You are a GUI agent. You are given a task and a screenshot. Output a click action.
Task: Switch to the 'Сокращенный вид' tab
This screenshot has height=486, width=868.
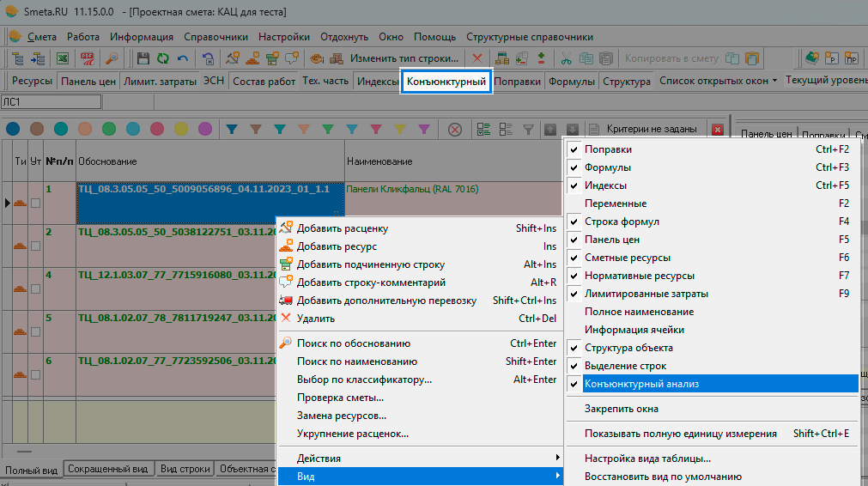pos(110,470)
